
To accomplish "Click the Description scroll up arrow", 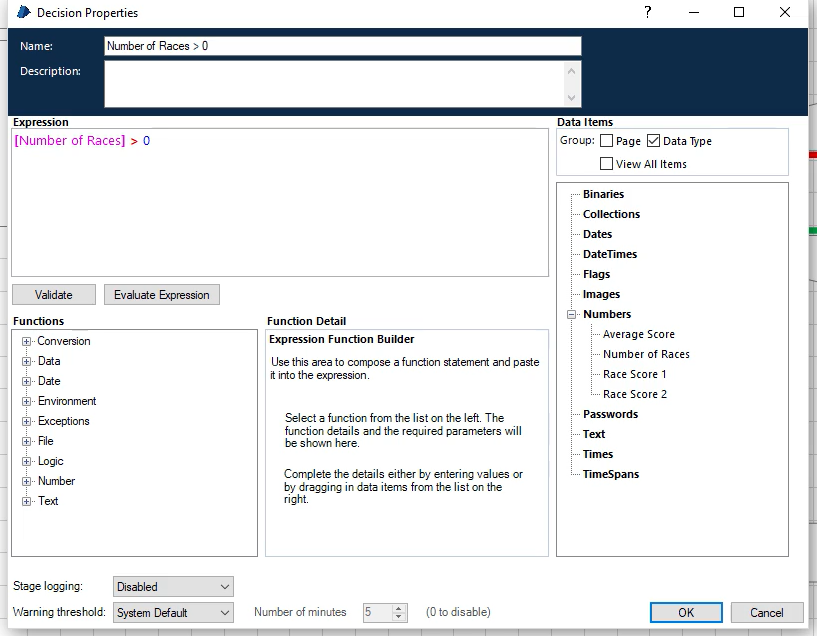I will [572, 71].
